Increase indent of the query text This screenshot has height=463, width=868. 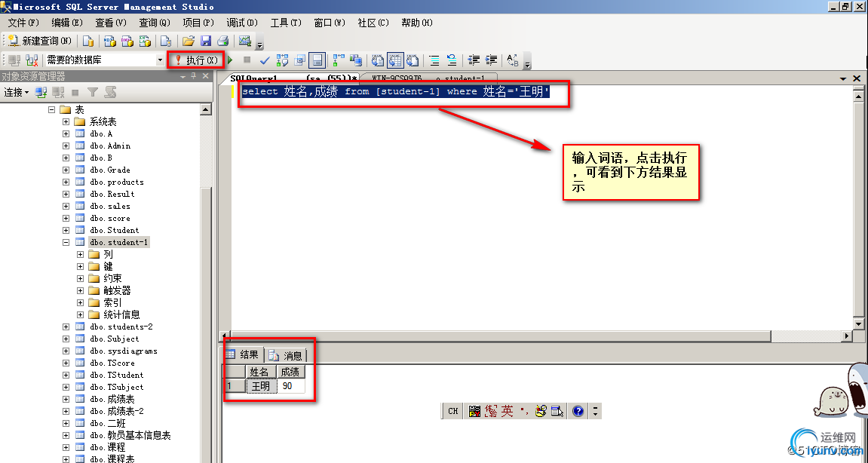tap(492, 60)
